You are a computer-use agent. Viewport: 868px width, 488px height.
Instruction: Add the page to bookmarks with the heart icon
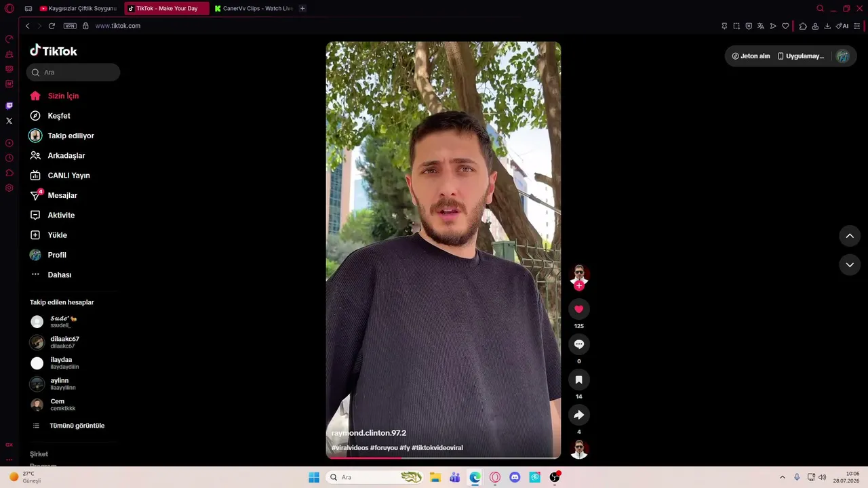pyautogui.click(x=785, y=26)
